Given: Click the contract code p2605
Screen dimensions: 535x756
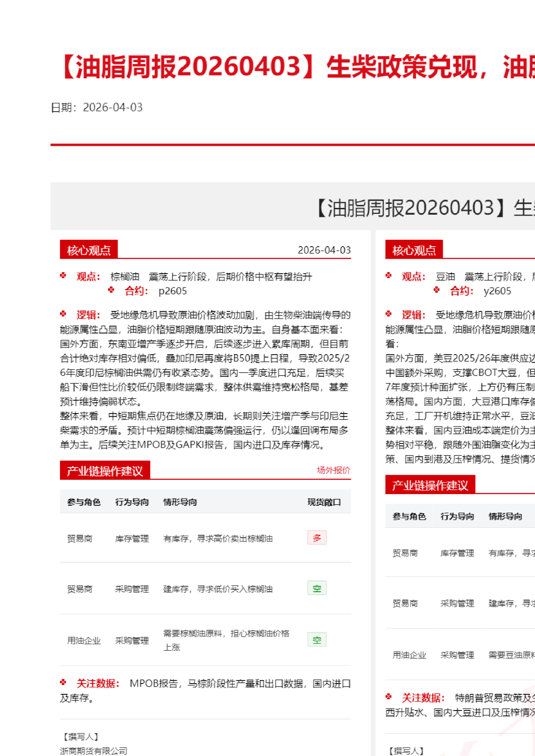Looking at the screenshot, I should tap(172, 291).
